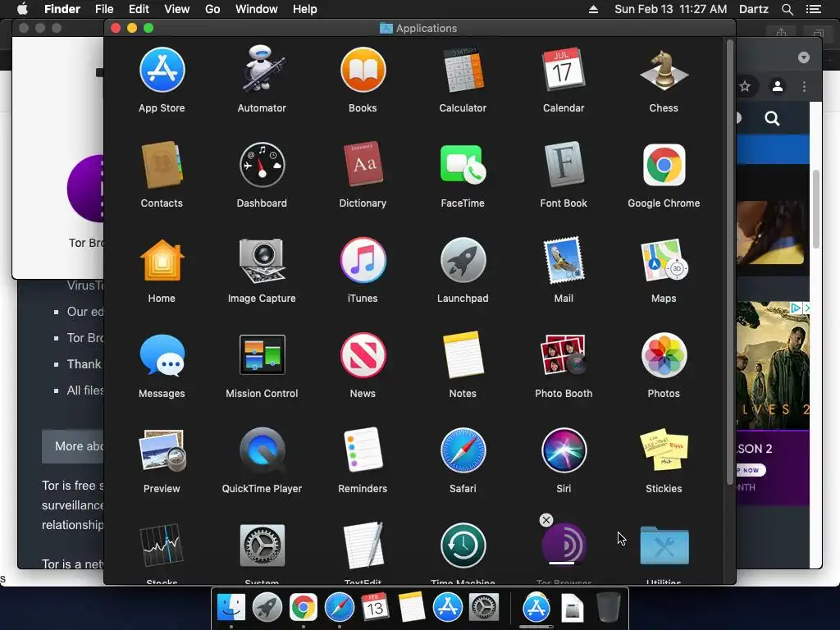
Task: Select Launchpad in the Applications window
Action: 463,260
